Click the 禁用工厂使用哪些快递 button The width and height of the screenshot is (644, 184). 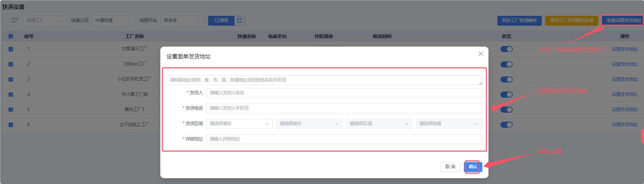(x=572, y=21)
